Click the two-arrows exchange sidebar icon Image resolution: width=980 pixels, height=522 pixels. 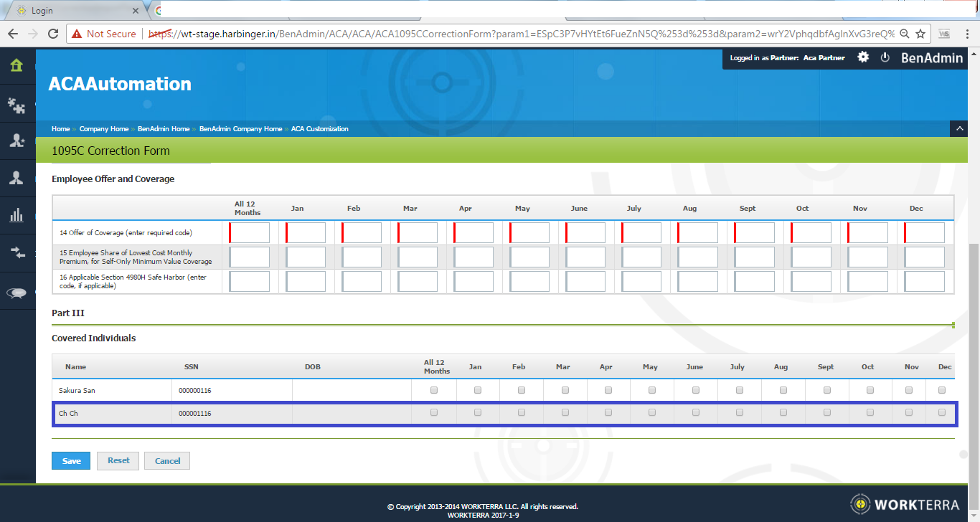tap(17, 252)
